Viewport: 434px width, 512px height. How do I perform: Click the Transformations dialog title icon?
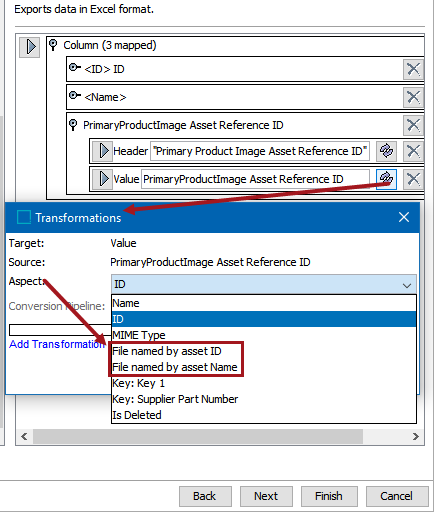[x=24, y=217]
